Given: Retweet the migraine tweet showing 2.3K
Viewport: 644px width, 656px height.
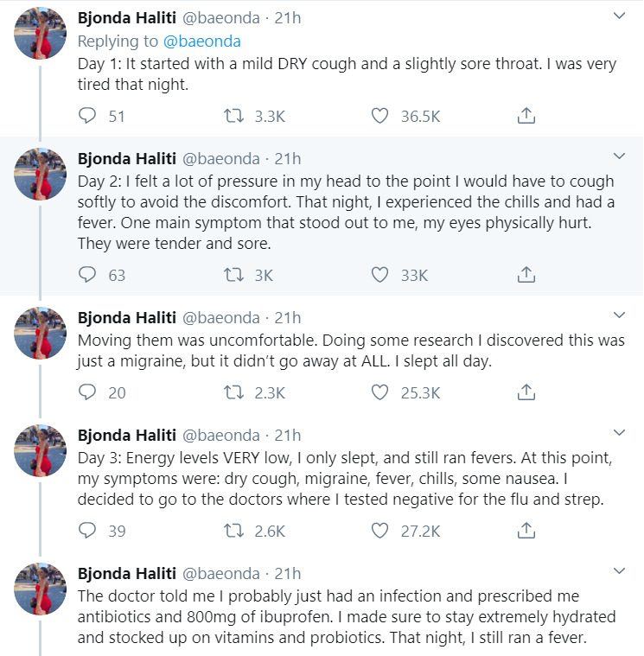Looking at the screenshot, I should click(233, 392).
